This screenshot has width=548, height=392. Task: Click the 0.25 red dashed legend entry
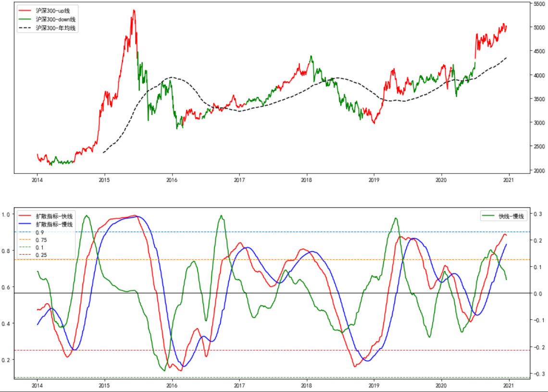point(41,255)
